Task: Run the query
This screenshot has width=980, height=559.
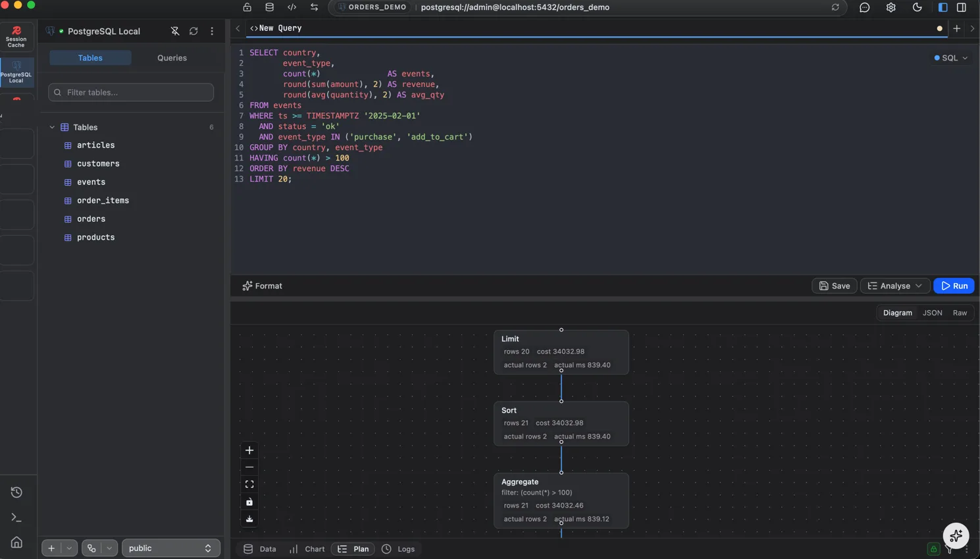Action: click(x=954, y=286)
